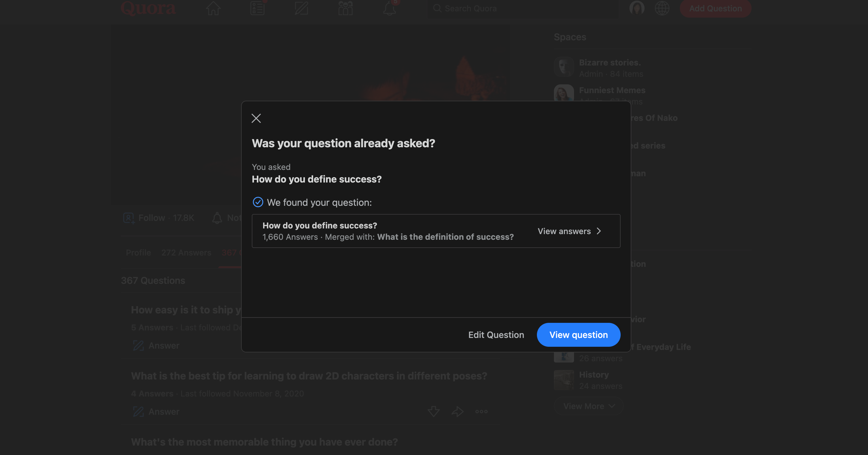The image size is (868, 455).
Task: Open the Following feed icon
Action: click(257, 8)
